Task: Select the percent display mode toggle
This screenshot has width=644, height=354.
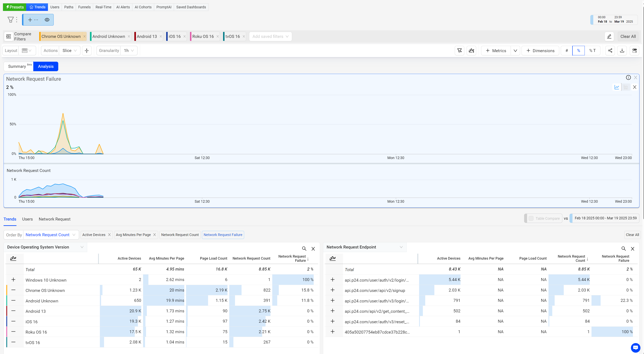Action: click(578, 51)
